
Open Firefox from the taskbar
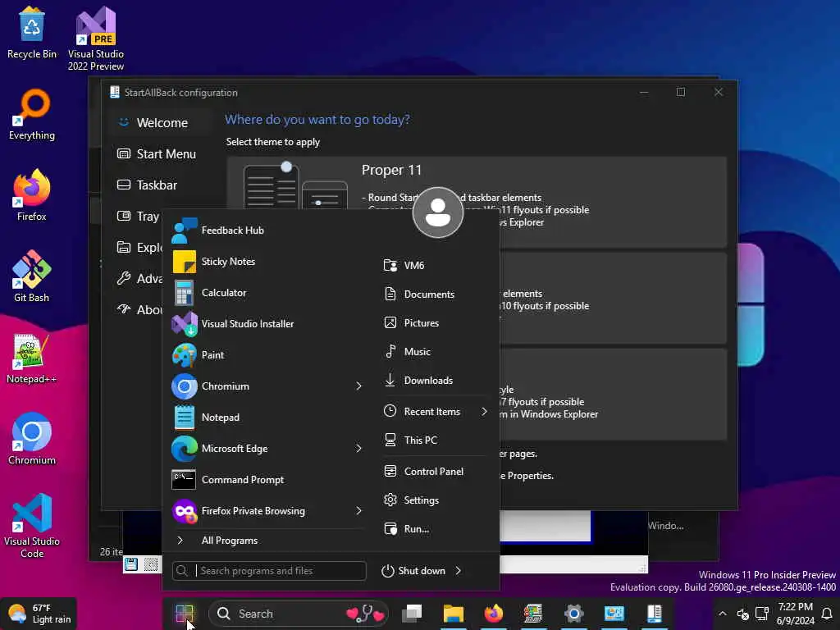493,614
